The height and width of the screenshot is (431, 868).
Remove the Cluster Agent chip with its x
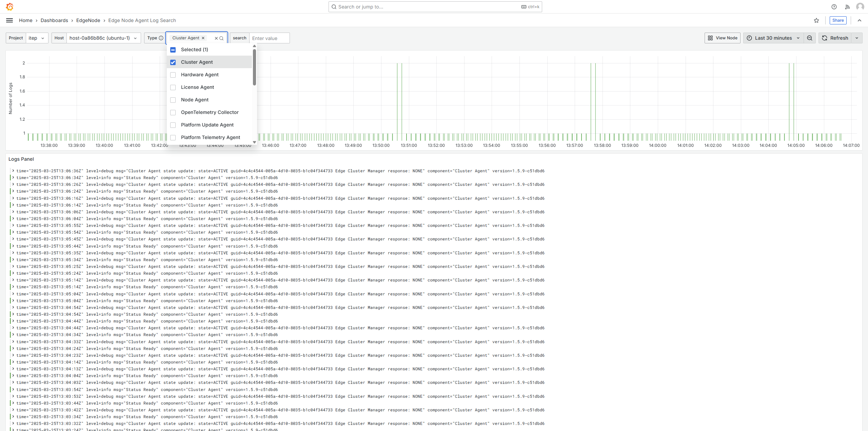[203, 38]
